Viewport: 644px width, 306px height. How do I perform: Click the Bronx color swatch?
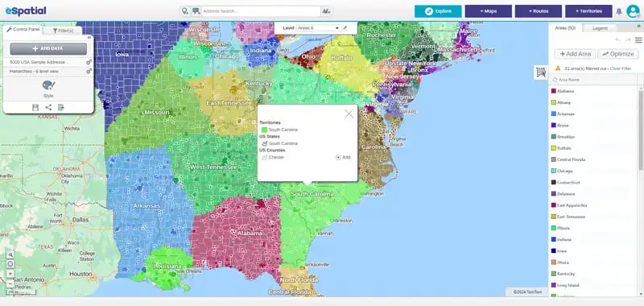[x=553, y=126]
